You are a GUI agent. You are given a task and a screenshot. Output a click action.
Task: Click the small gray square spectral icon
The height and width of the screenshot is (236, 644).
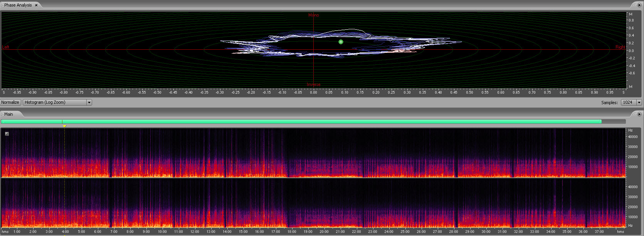[x=7, y=134]
